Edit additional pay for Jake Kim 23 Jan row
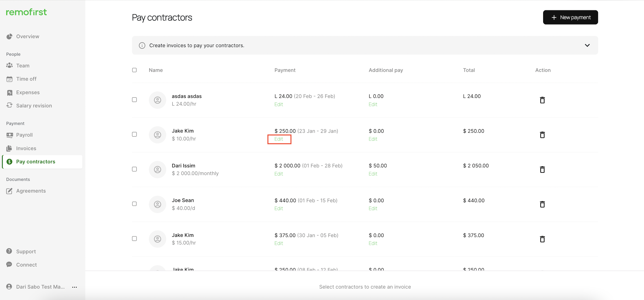The width and height of the screenshot is (644, 300). pyautogui.click(x=373, y=139)
